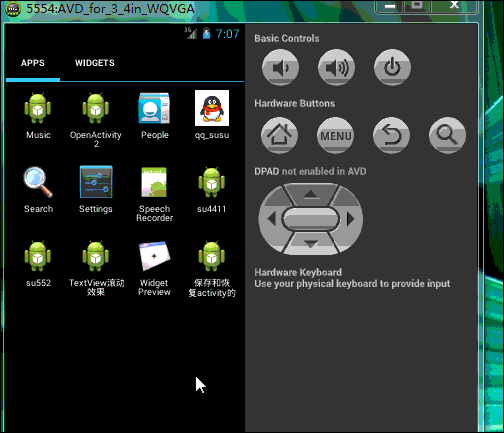Select the APPS tab

click(33, 63)
